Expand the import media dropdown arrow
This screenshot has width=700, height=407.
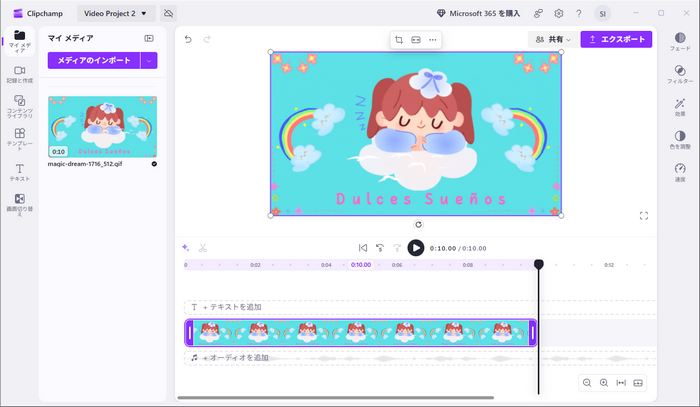(149, 60)
